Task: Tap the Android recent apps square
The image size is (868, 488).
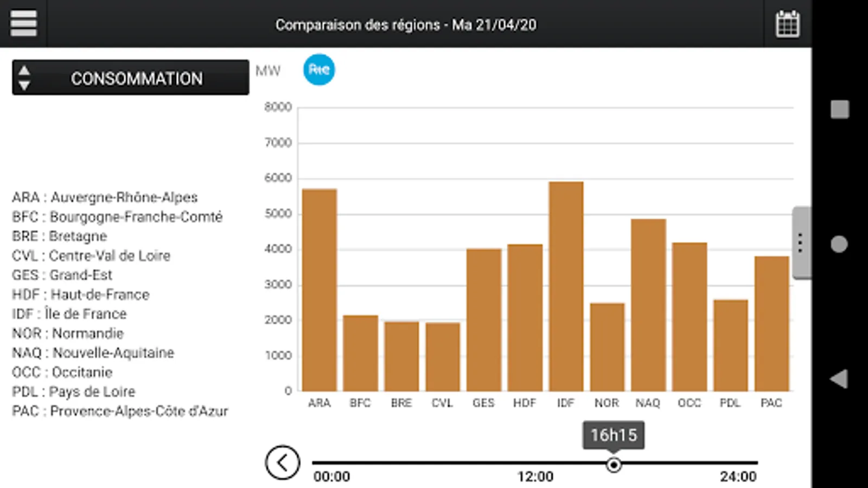Action: coord(840,109)
